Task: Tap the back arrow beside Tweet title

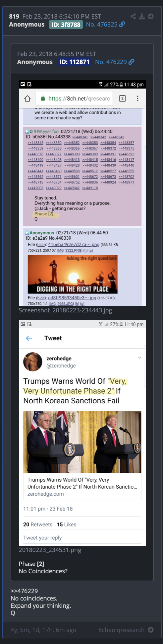Action: [x=29, y=338]
